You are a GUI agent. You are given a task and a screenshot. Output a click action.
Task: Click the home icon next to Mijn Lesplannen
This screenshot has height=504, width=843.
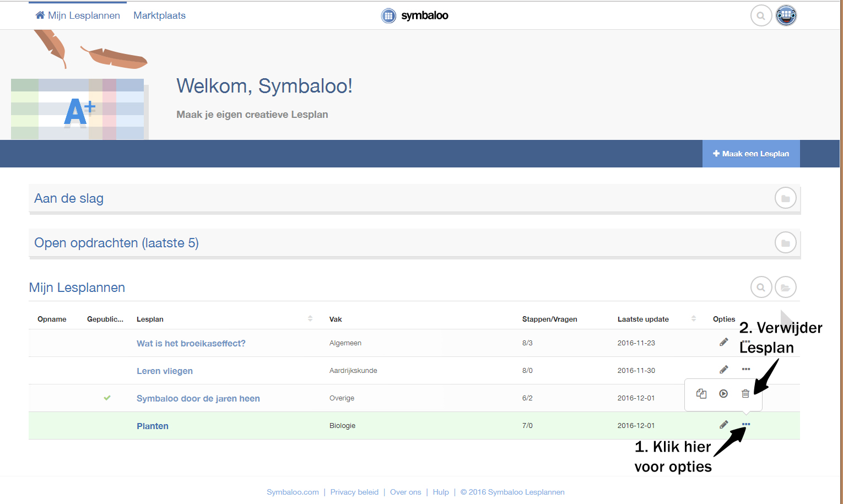pyautogui.click(x=40, y=15)
